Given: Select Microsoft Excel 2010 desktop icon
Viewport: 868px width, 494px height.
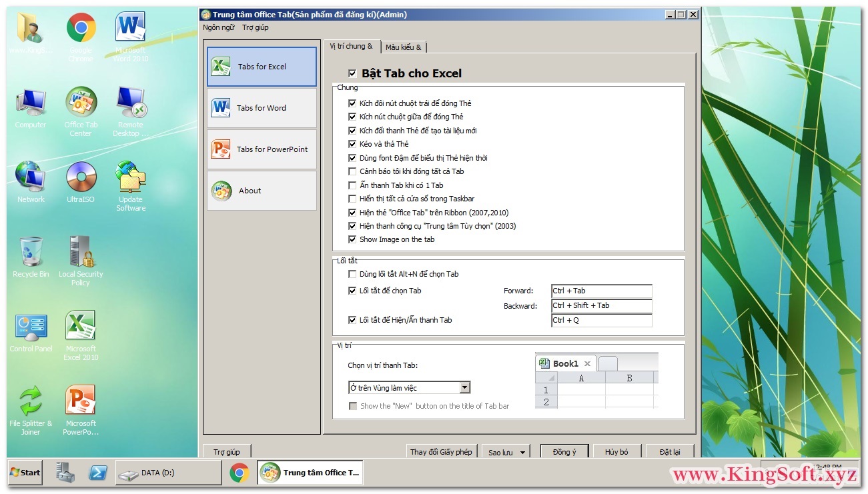Looking at the screenshot, I should tap(81, 335).
